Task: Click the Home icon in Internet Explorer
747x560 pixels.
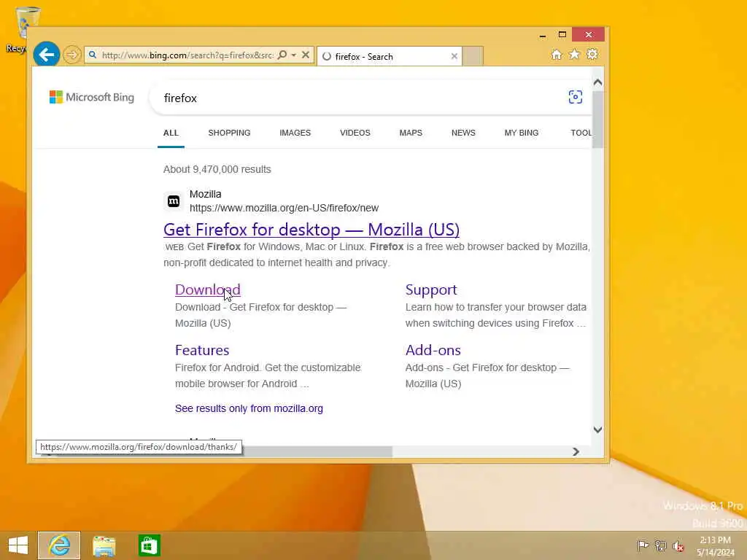Action: click(557, 54)
